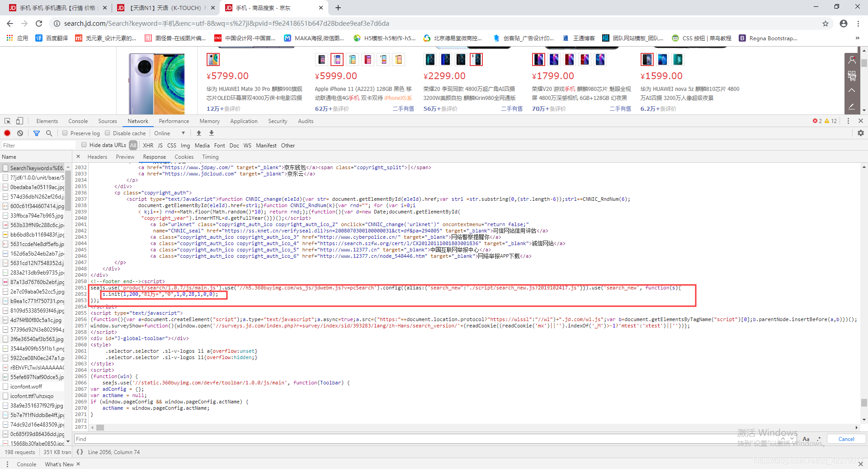The width and height of the screenshot is (868, 469).
Task: Click the JD sidebar user account icon
Action: click(852, 60)
